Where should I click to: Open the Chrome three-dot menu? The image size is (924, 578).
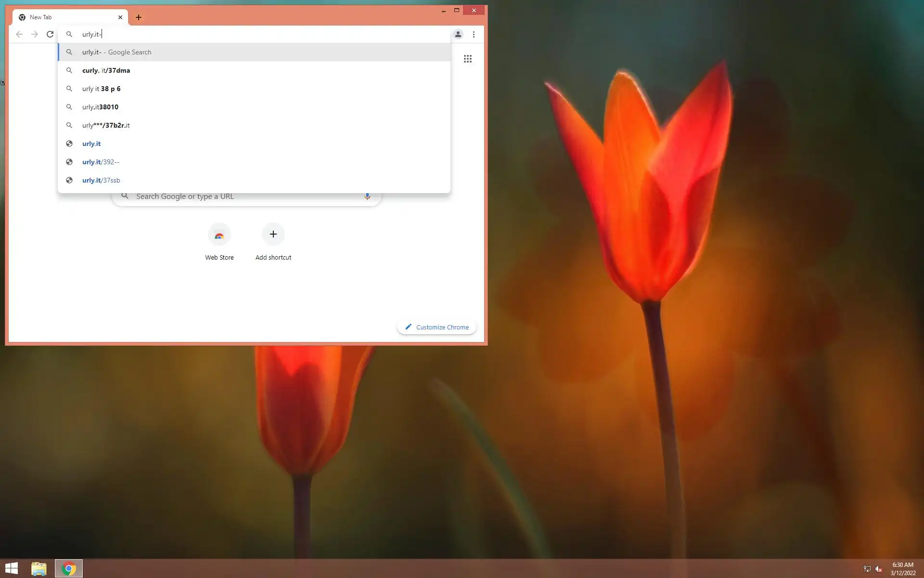[x=474, y=34]
